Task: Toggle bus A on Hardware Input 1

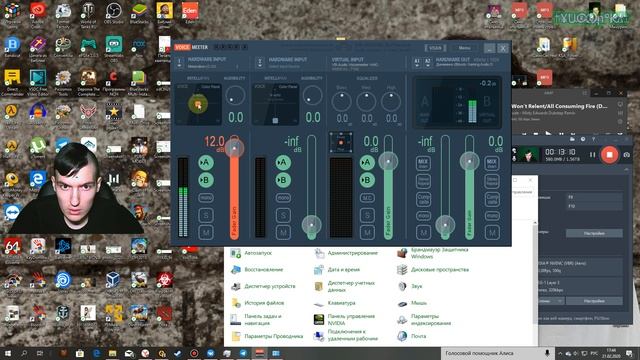Action: [206, 162]
